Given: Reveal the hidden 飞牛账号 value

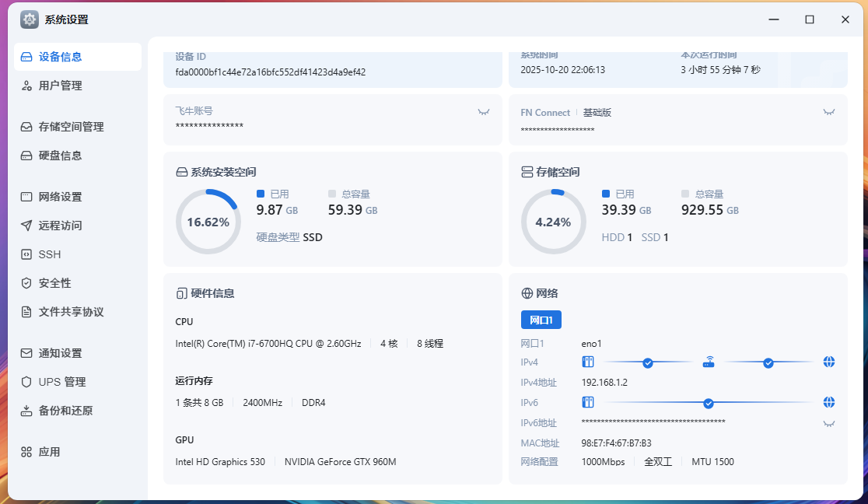Looking at the screenshot, I should tap(484, 112).
